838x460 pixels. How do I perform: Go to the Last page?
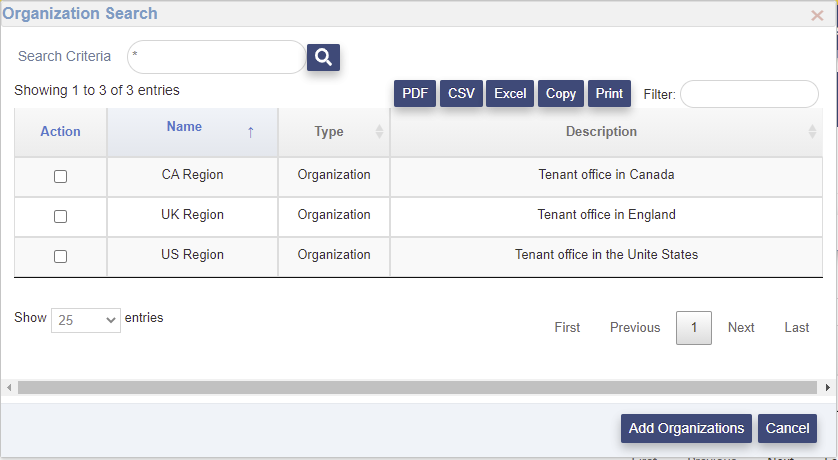pos(796,328)
